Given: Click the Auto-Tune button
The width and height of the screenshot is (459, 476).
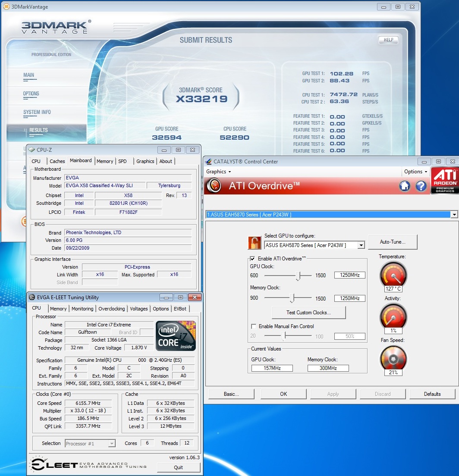Looking at the screenshot, I should 393,242.
